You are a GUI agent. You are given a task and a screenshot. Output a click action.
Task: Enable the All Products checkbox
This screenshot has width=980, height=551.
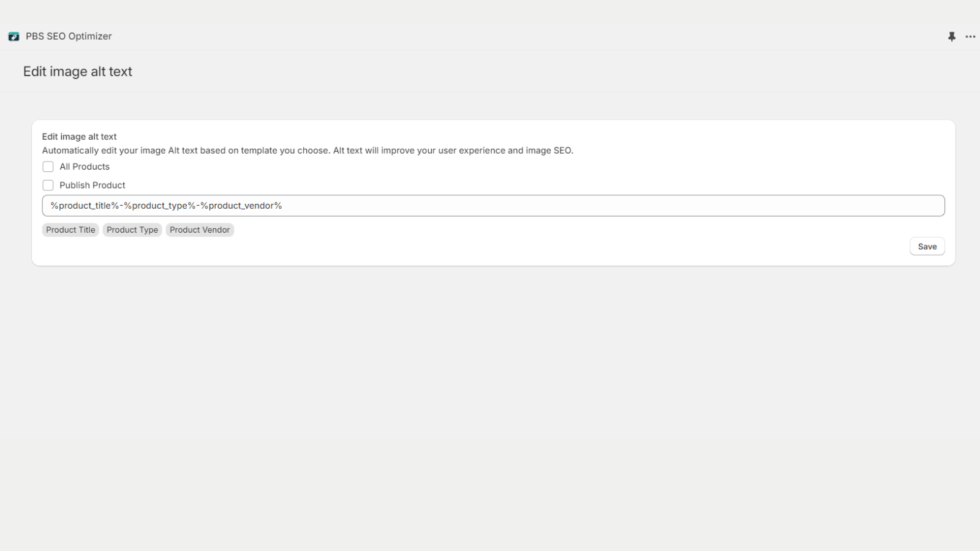48,167
